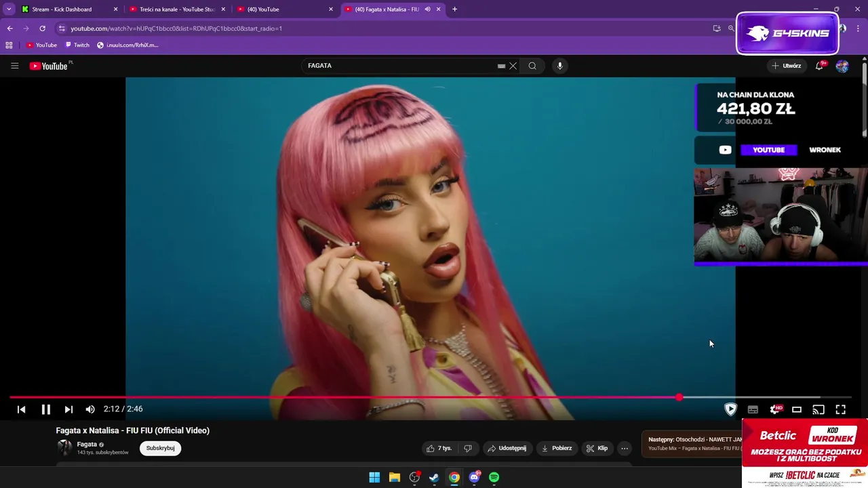This screenshot has height=488, width=868.
Task: Enter fullscreen mode
Action: click(x=840, y=409)
